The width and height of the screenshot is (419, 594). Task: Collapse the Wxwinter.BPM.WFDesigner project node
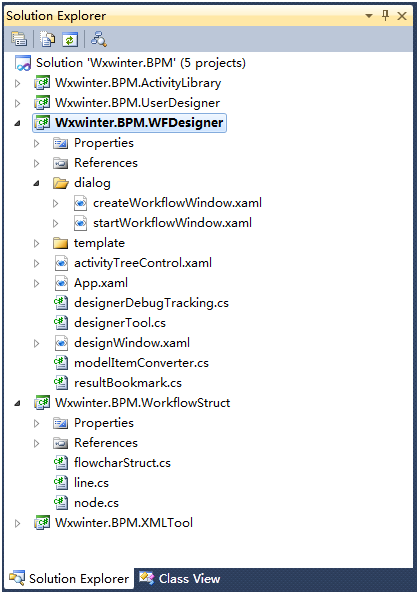pos(17,123)
